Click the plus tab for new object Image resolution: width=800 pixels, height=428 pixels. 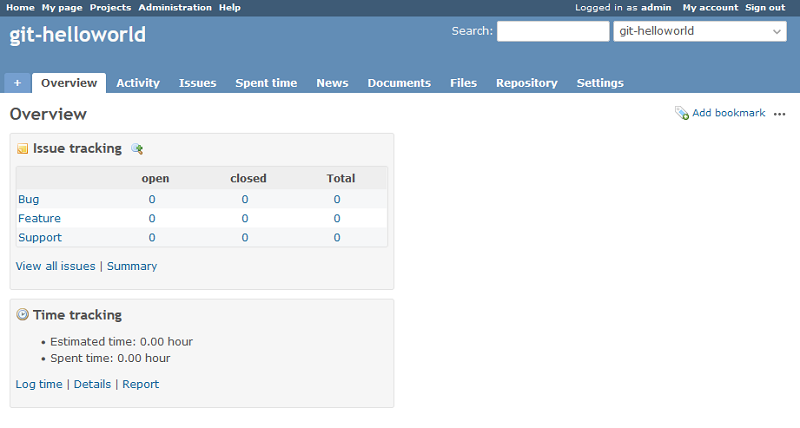[x=17, y=83]
